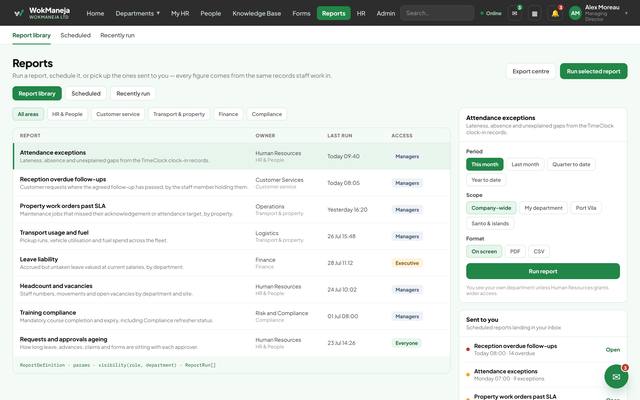Choose the Company-wide scope
640x400 pixels.
[491, 208]
